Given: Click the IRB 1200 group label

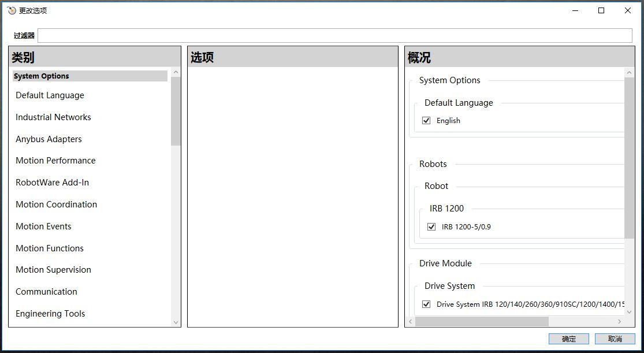Looking at the screenshot, I should pyautogui.click(x=446, y=209).
